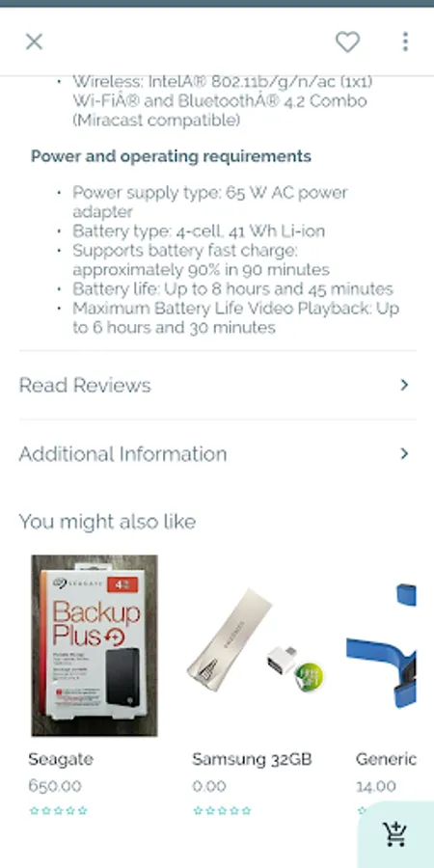This screenshot has height=868, width=434.
Task: Close the product details page
Action: (35, 41)
